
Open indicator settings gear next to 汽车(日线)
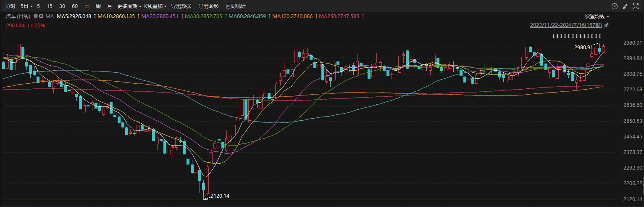coord(36,16)
